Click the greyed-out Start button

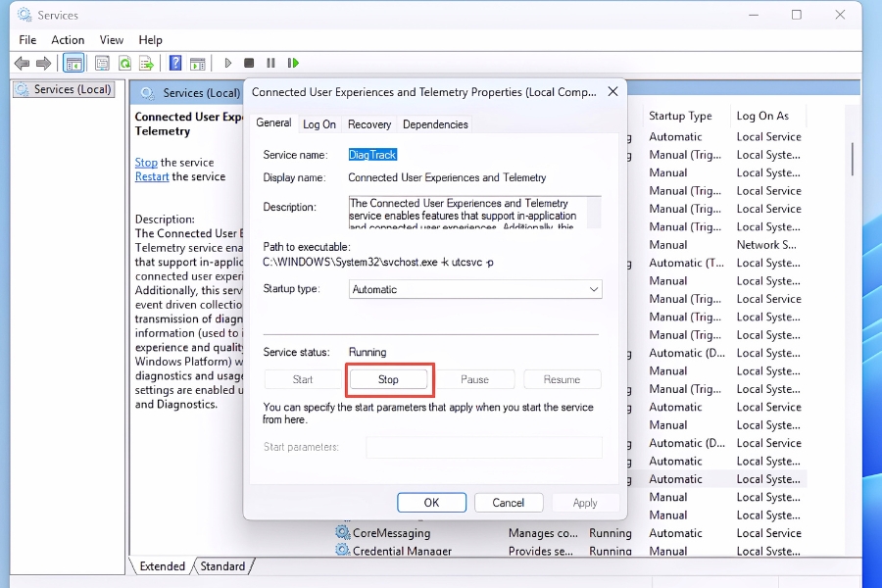[303, 380]
